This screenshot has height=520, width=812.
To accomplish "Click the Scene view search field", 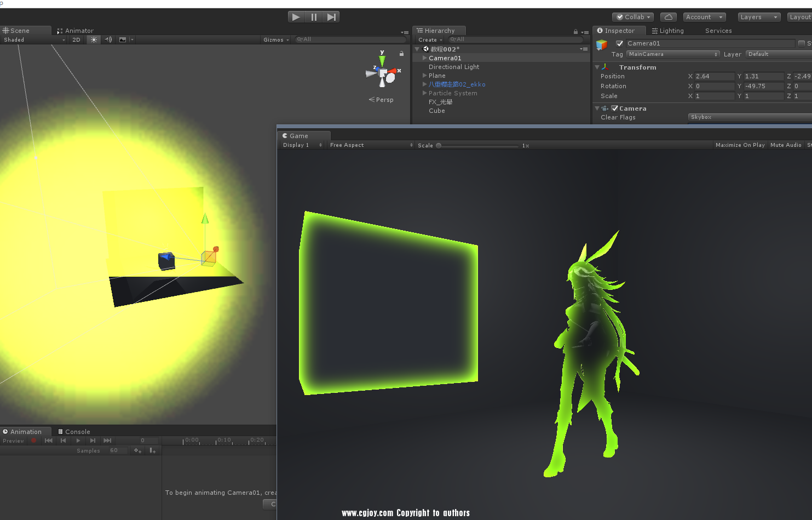I will click(x=350, y=39).
